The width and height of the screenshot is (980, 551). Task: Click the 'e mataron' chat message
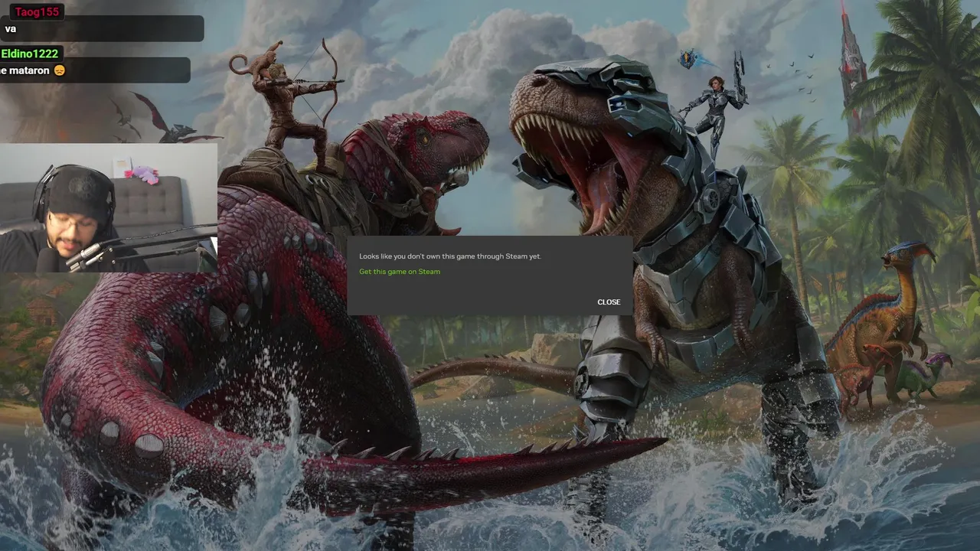(x=95, y=70)
